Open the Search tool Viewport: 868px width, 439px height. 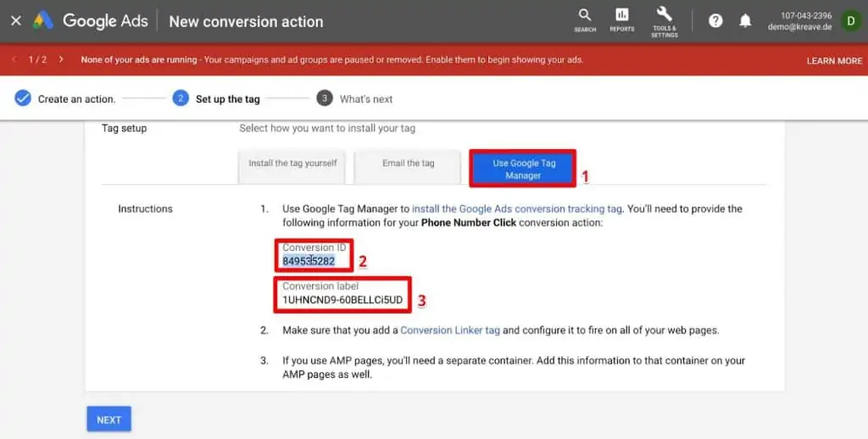[x=585, y=20]
